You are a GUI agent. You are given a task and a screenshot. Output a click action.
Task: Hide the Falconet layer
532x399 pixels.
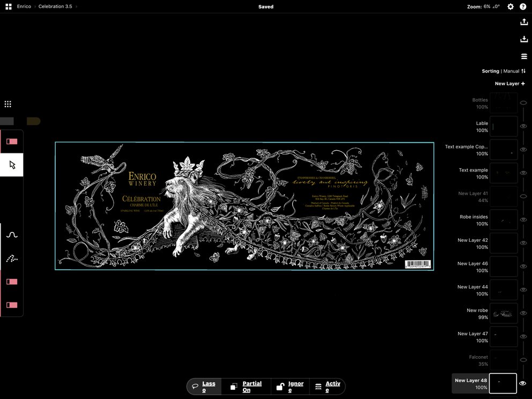pos(523,360)
